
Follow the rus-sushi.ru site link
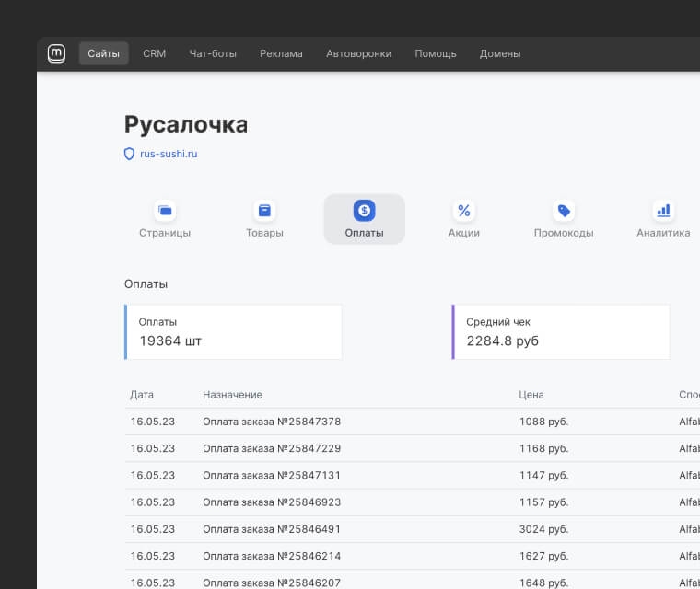(169, 155)
